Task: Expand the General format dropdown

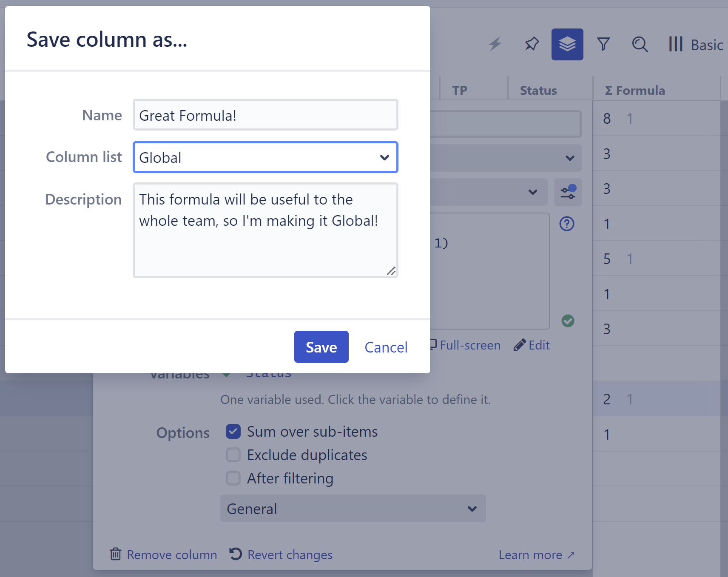Action: pyautogui.click(x=353, y=509)
